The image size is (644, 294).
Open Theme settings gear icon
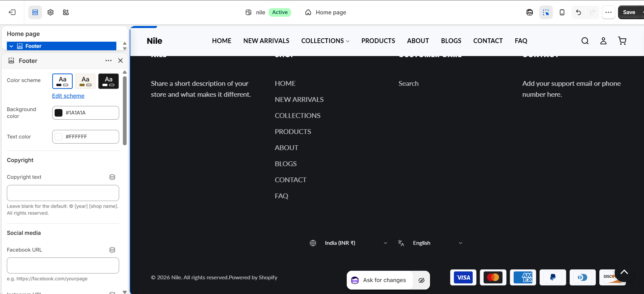[x=51, y=12]
